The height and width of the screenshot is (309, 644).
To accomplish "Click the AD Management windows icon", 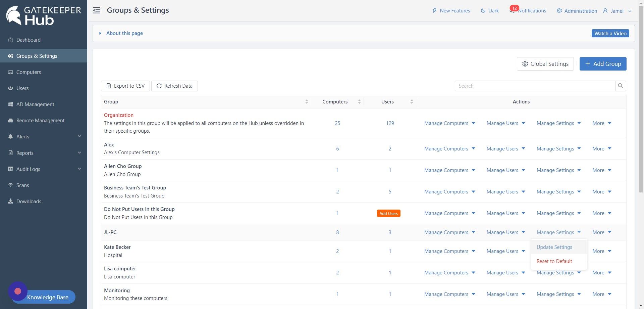I will [10, 104].
